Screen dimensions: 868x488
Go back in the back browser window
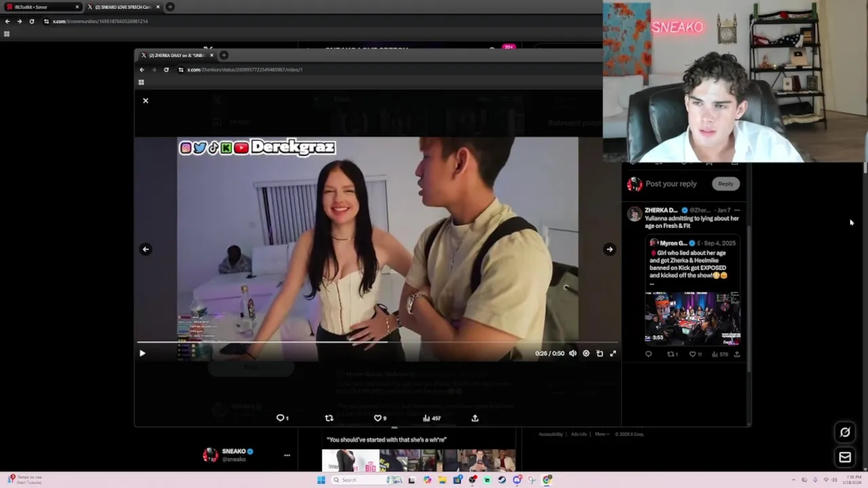click(x=7, y=21)
